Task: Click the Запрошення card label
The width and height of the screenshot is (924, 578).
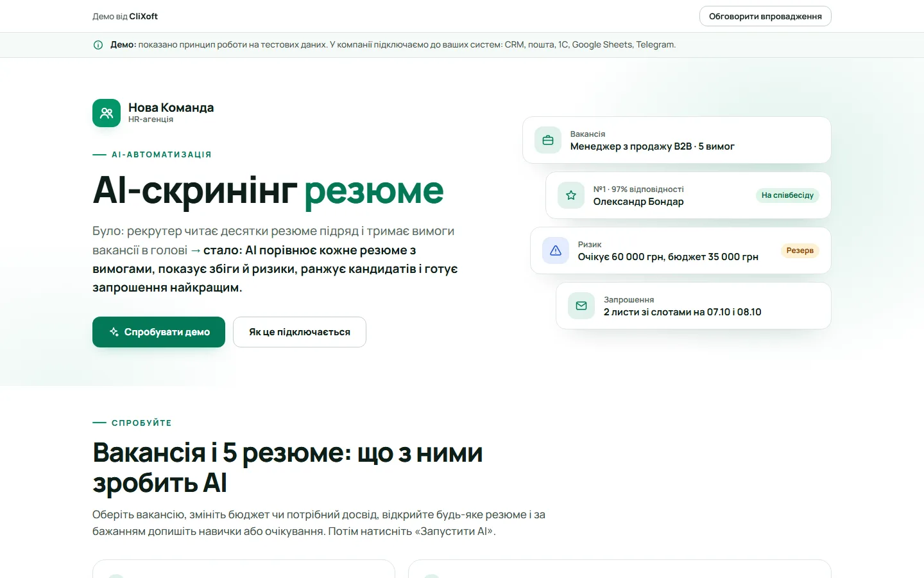Action: [x=629, y=300]
